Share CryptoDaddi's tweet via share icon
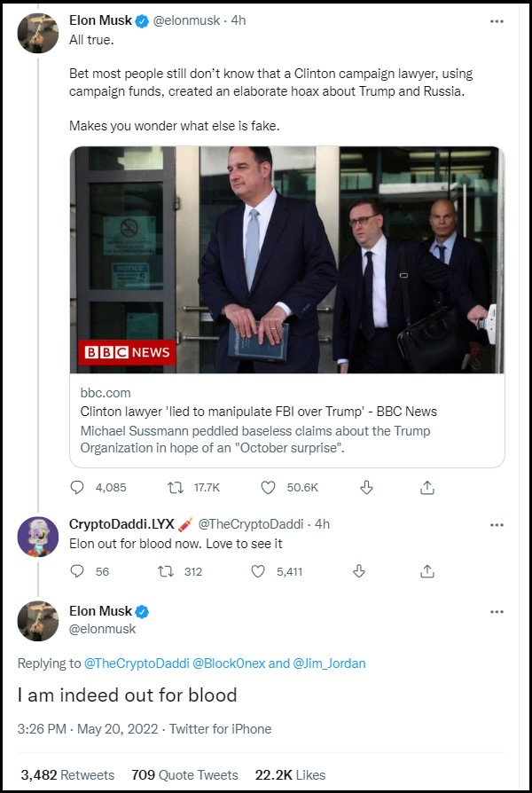The width and height of the screenshot is (532, 793). coord(427,571)
